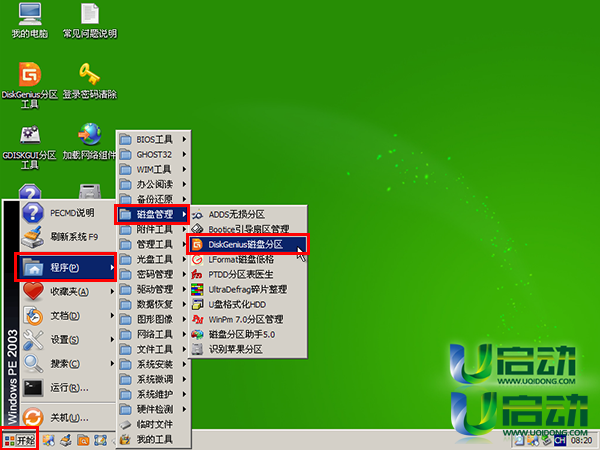Open the 管理工具 menu folder
Image resolution: width=600 pixels, height=450 pixels.
pos(153,244)
